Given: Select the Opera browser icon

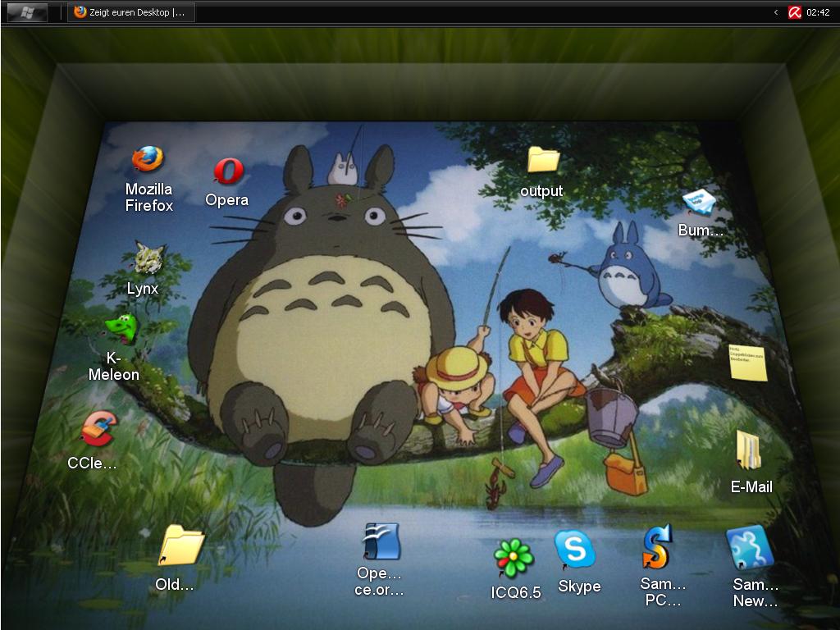Looking at the screenshot, I should click(228, 172).
